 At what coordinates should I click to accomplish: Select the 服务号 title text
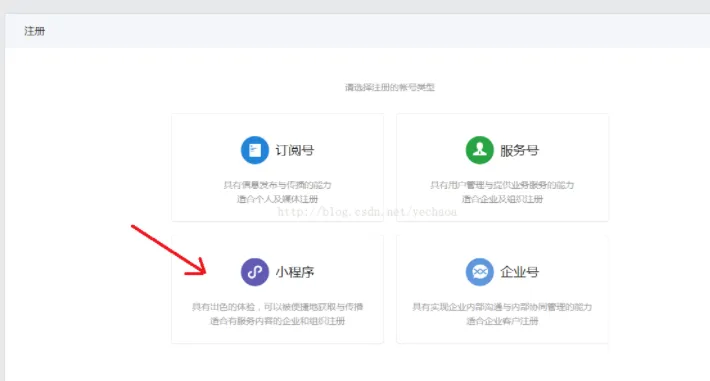click(519, 150)
